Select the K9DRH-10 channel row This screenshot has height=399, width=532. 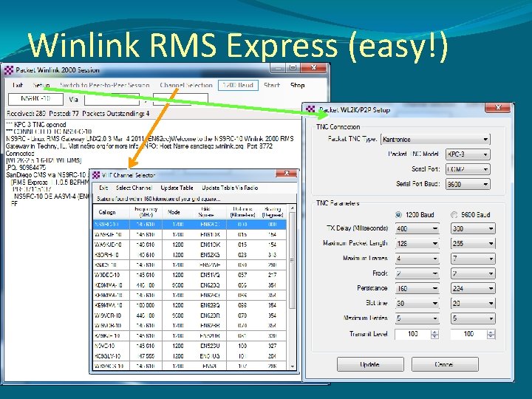[x=190, y=255]
